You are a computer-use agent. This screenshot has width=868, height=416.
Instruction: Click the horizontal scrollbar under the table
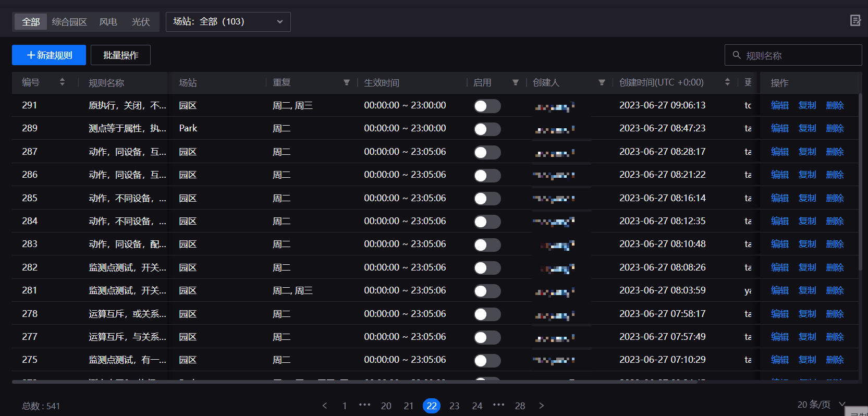pos(354,382)
